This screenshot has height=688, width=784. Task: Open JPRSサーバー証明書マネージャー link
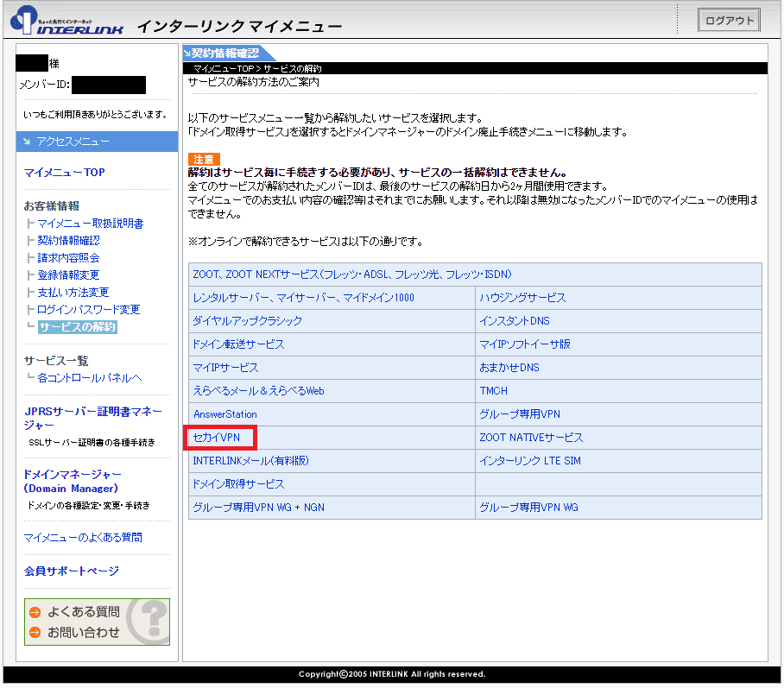point(93,419)
